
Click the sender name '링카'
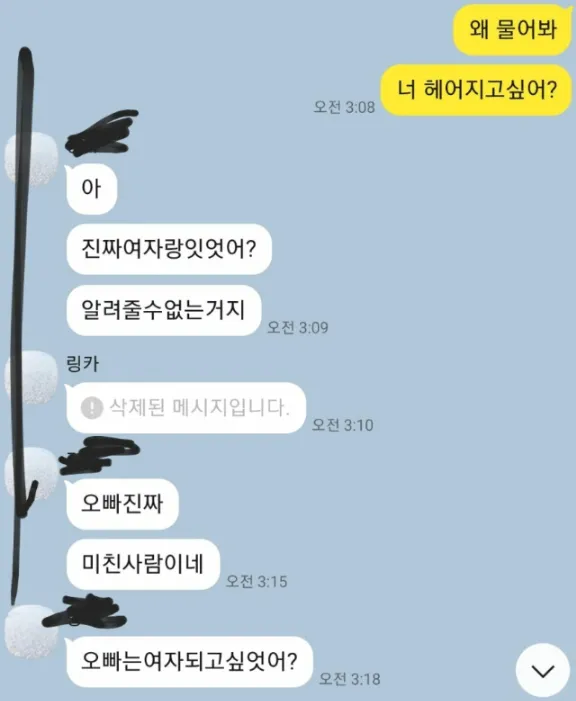click(x=83, y=364)
